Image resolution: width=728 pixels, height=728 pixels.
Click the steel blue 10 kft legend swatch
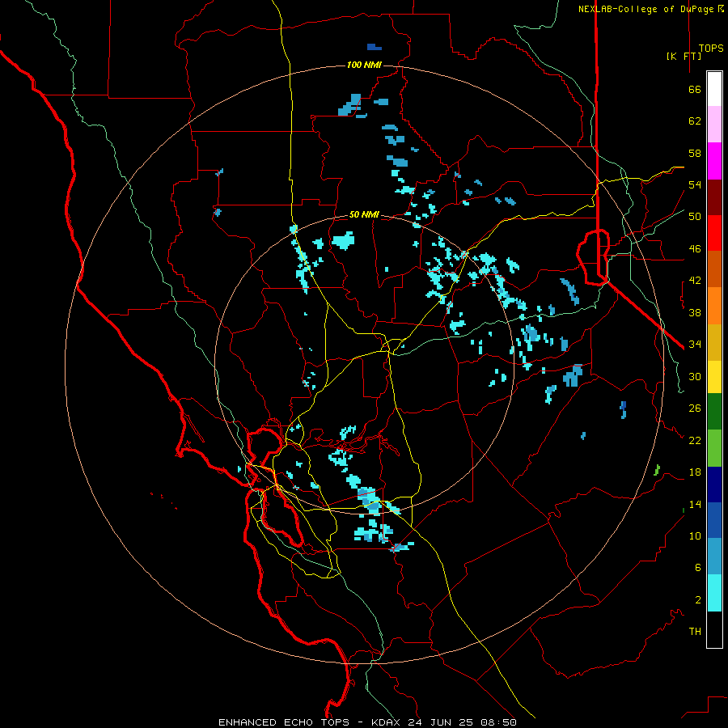point(714,557)
